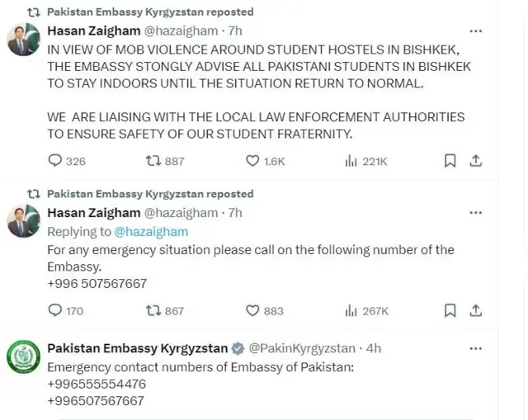Click the Pakistan Embassy emblem avatar

point(23,357)
